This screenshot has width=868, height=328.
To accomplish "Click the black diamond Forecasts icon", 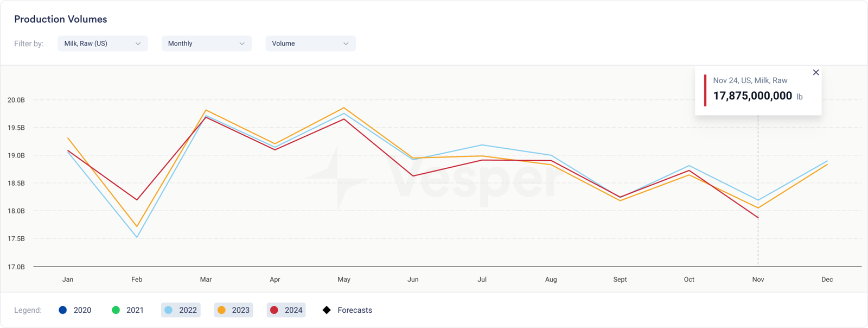I will click(x=327, y=310).
